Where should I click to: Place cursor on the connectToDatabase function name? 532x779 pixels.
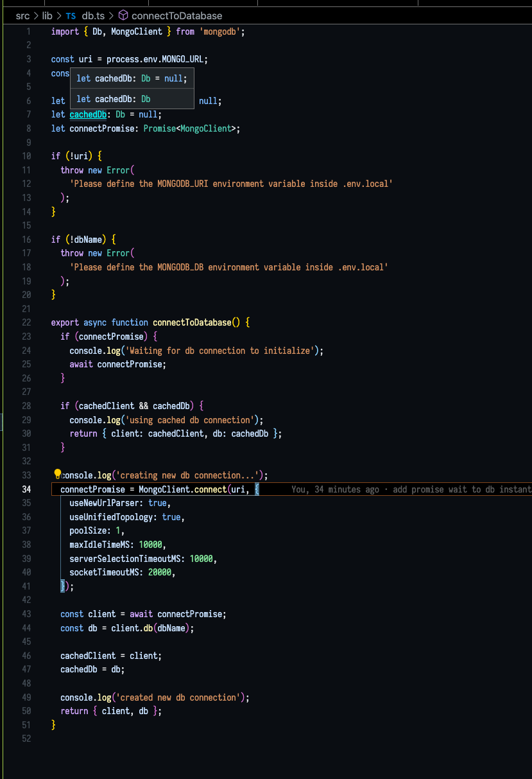[x=191, y=322]
